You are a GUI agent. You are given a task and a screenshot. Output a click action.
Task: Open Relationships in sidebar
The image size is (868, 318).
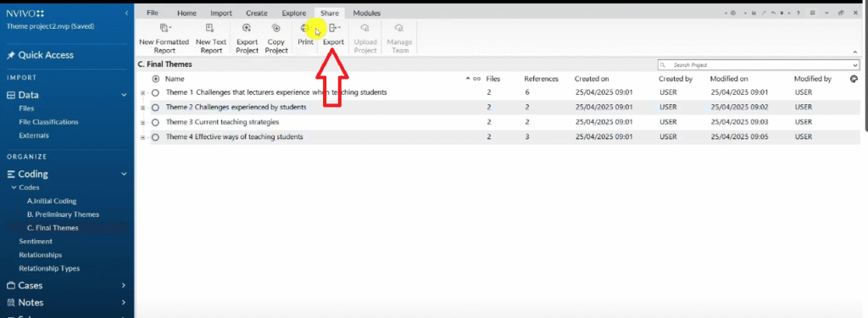click(x=41, y=255)
